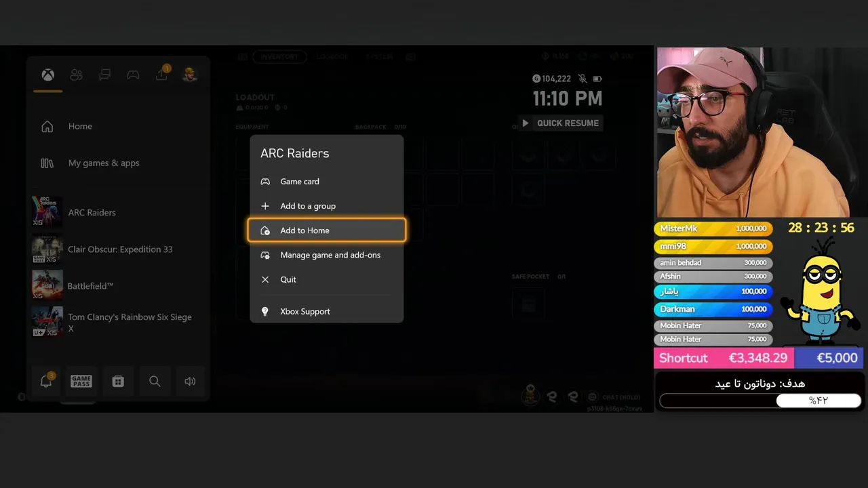Select Clair Obscur: Expedition 33

[119, 249]
